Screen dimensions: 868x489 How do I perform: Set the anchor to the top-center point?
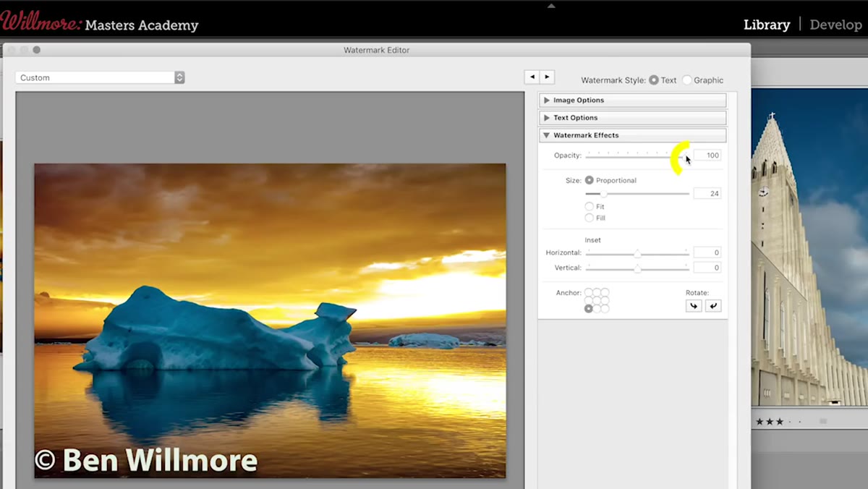(x=597, y=292)
